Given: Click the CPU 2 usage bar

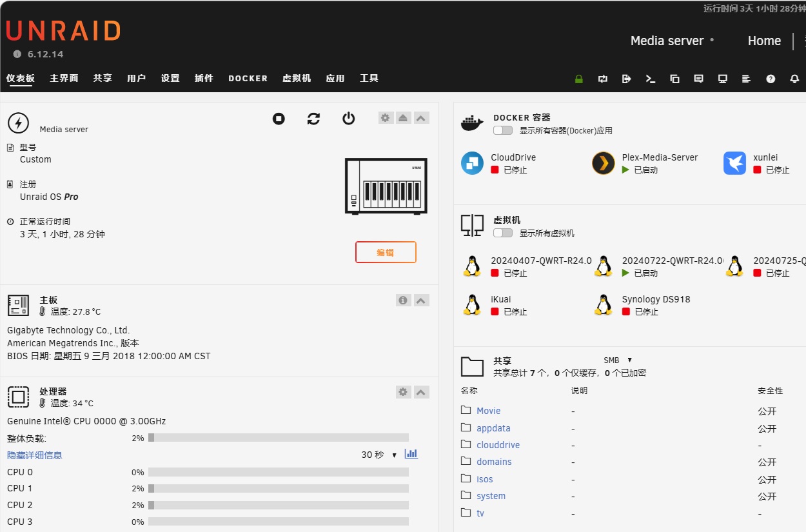Looking at the screenshot, I should [279, 505].
